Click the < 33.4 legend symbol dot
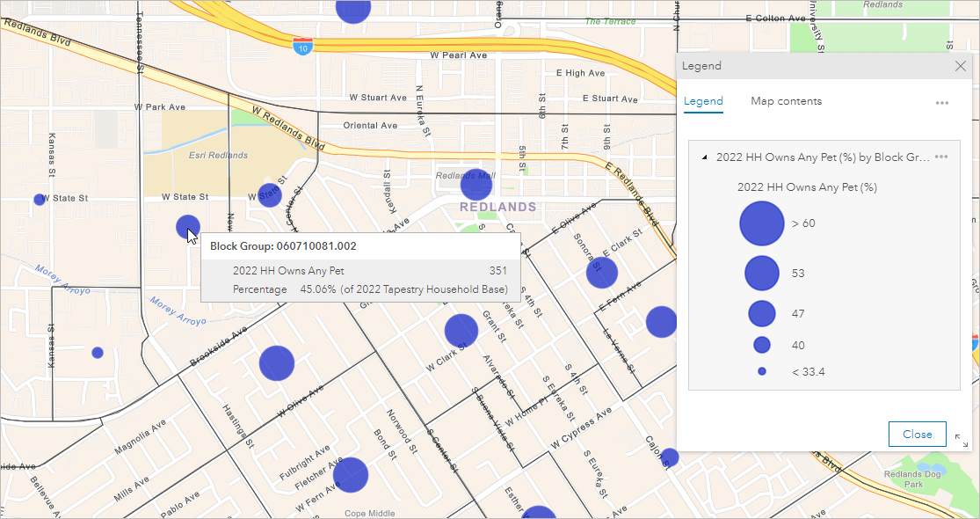The height and width of the screenshot is (519, 980). [762, 371]
